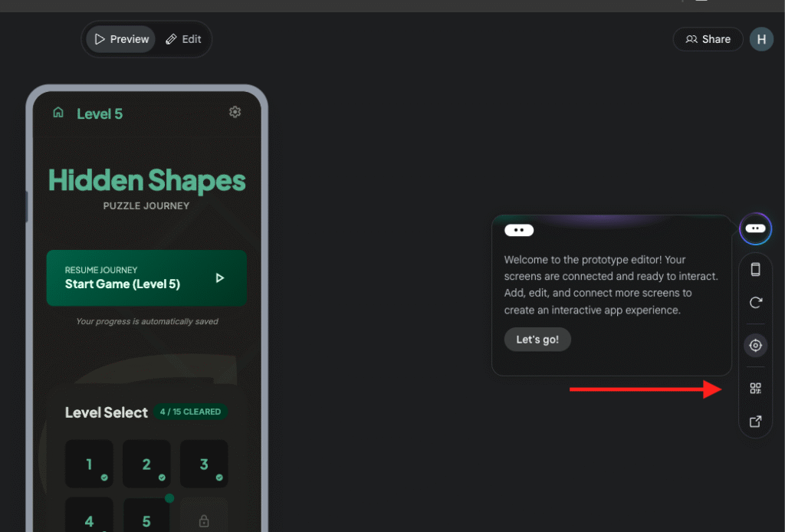Open the H user avatar menu

pos(761,39)
